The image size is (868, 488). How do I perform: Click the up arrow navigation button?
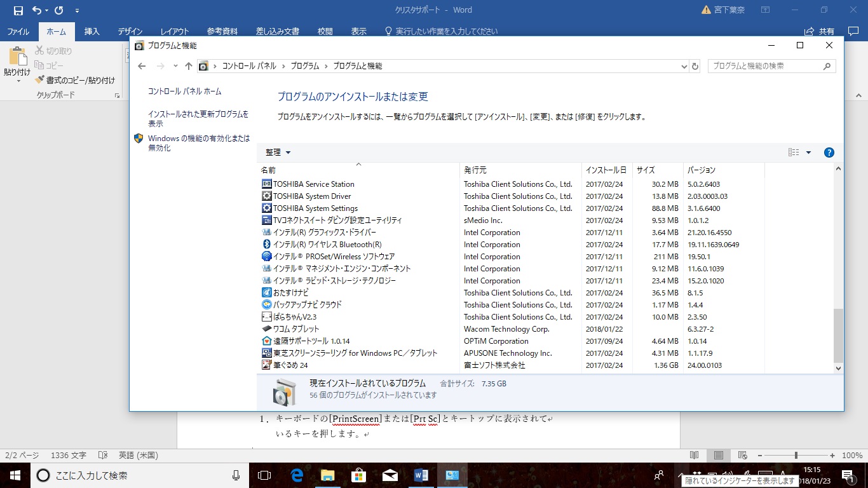click(x=189, y=66)
